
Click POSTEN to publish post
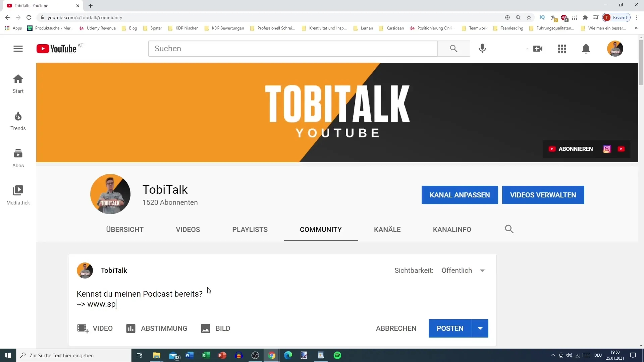[x=450, y=328]
